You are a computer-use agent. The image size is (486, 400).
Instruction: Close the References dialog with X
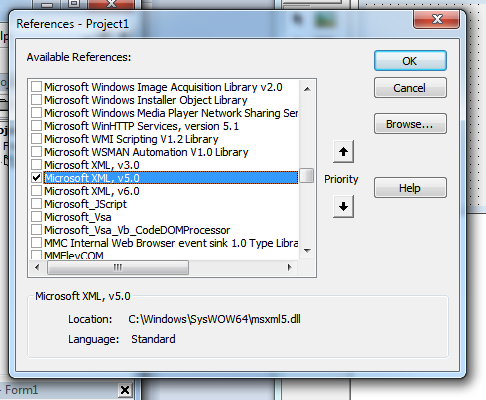click(x=437, y=19)
